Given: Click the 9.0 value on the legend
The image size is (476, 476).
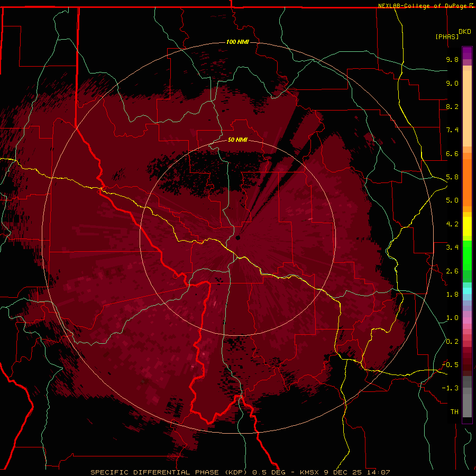Looking at the screenshot, I should coord(452,83).
